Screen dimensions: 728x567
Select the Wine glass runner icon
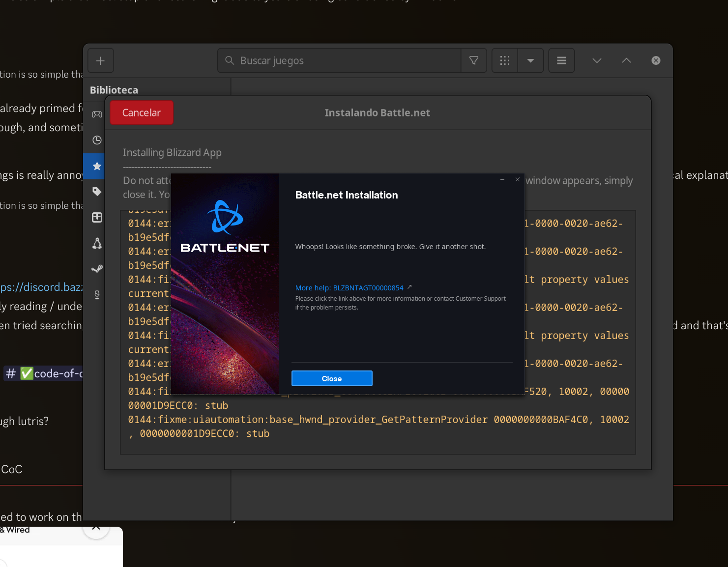pyautogui.click(x=97, y=295)
